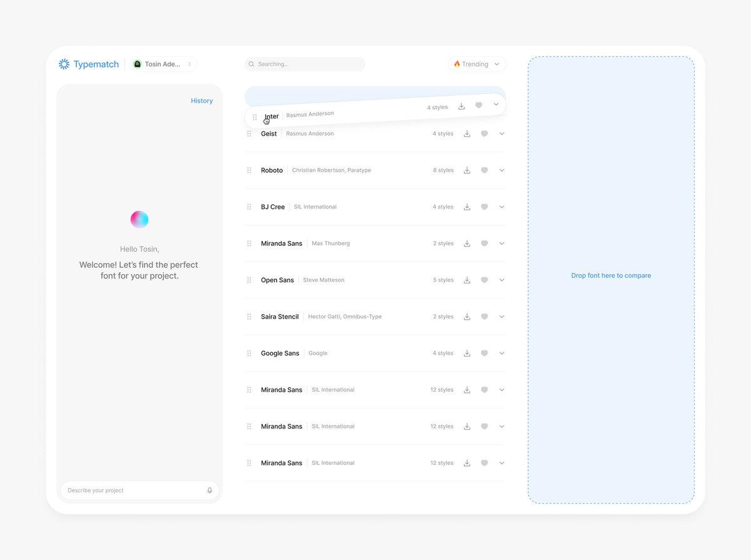Viewport: 751px width, 560px height.
Task: Expand Max Thunberg's Miranda Sans row
Action: 502,243
